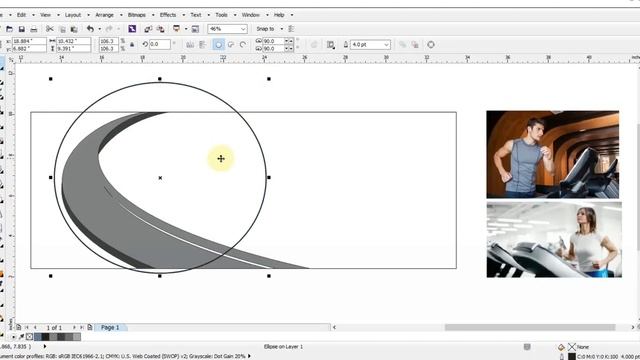Click the Open file icon
This screenshot has height=360, width=640.
coord(9,29)
